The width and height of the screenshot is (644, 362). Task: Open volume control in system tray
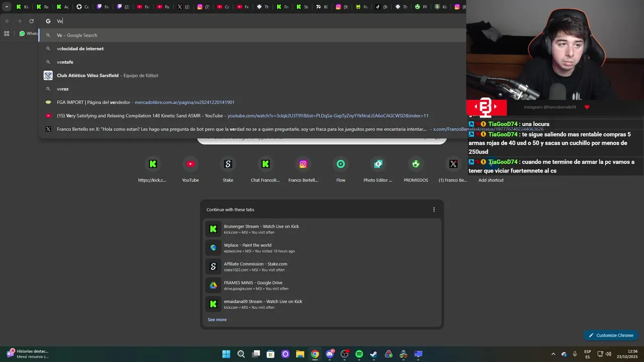pyautogui.click(x=609, y=354)
